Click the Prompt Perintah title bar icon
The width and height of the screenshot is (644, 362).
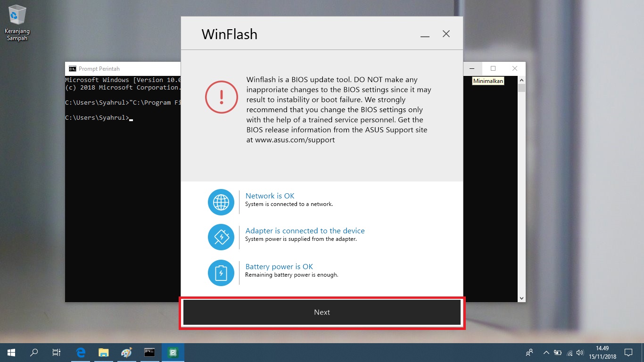click(x=73, y=68)
